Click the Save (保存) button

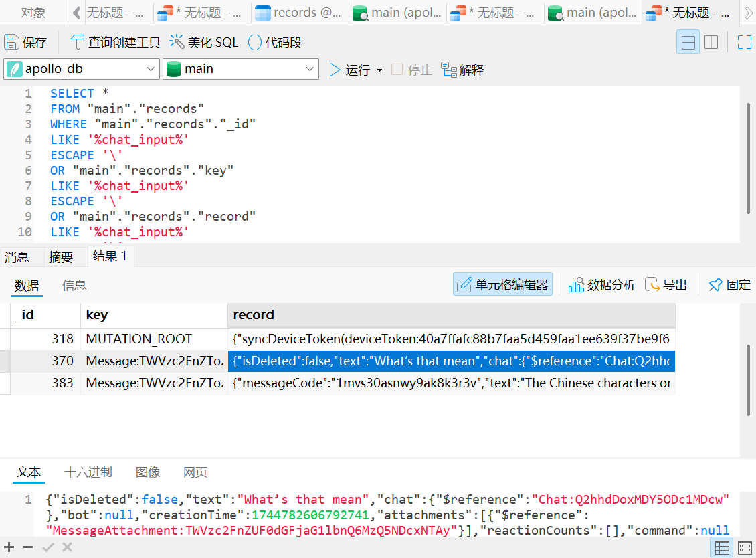click(x=26, y=42)
